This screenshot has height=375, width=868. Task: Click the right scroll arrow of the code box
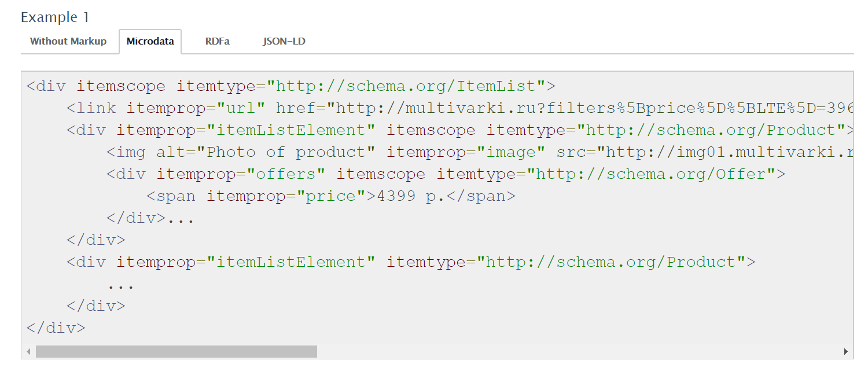(846, 351)
